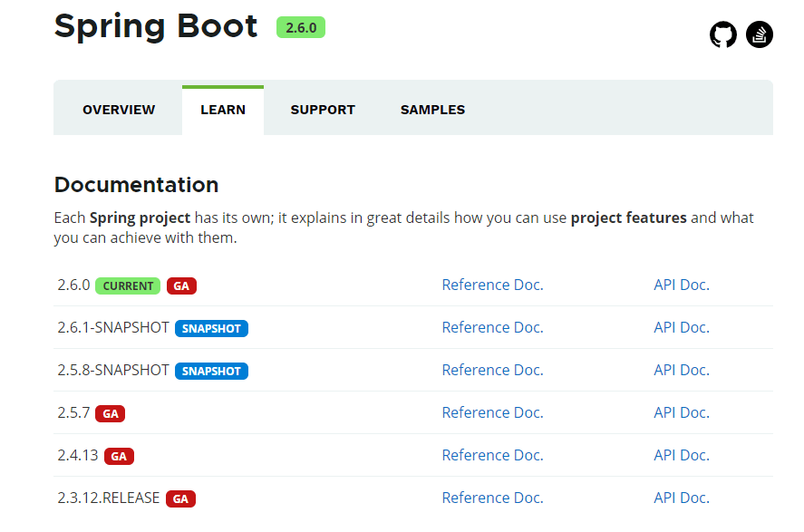
Task: Switch to the Overview tab
Action: pyautogui.click(x=119, y=110)
